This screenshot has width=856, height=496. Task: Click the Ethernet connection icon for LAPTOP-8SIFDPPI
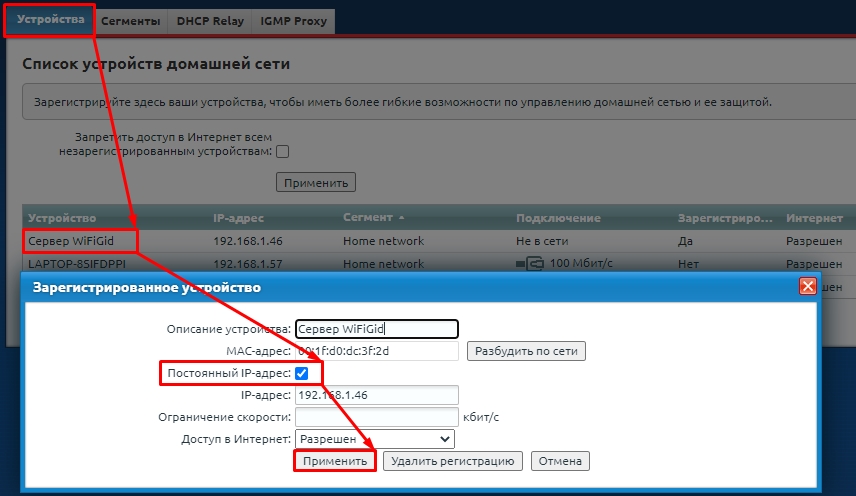click(x=530, y=264)
